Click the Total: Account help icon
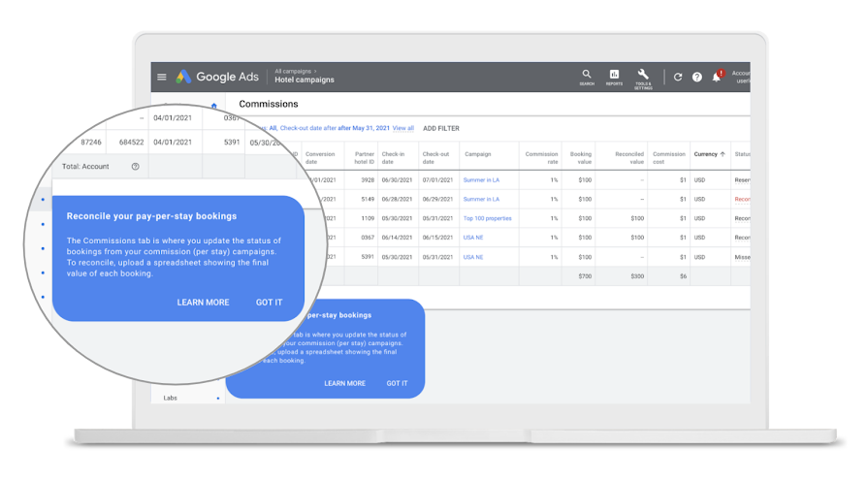The width and height of the screenshot is (868, 481). (x=135, y=166)
